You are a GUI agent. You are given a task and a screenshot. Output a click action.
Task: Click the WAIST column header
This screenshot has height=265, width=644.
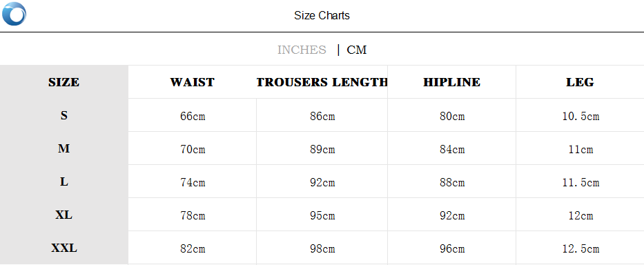coord(192,82)
